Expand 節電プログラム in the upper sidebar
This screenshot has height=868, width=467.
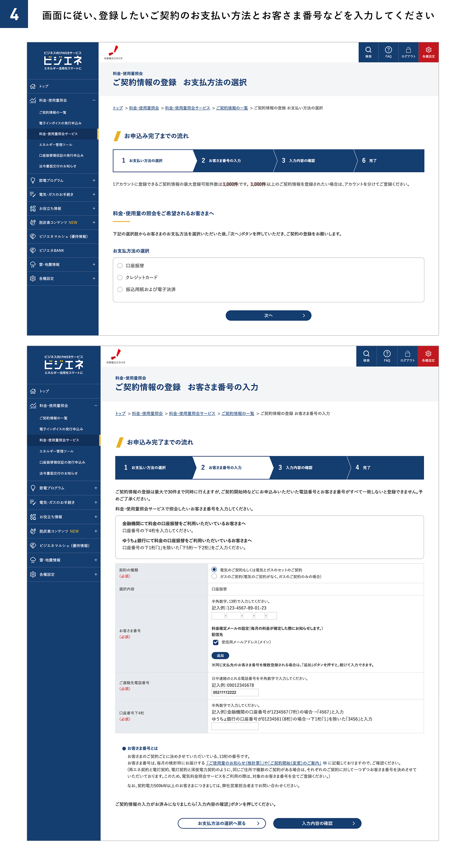tap(63, 180)
